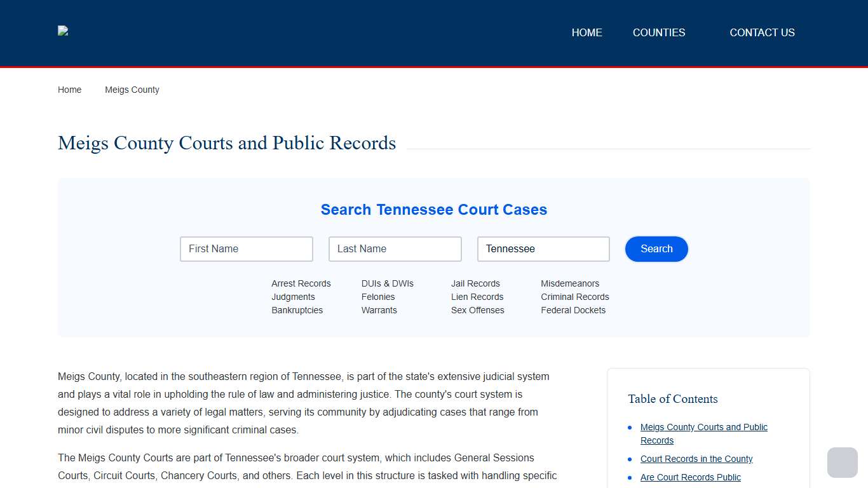Viewport: 868px width, 488px height.
Task: Select the Bankruptcies category
Action: click(297, 310)
